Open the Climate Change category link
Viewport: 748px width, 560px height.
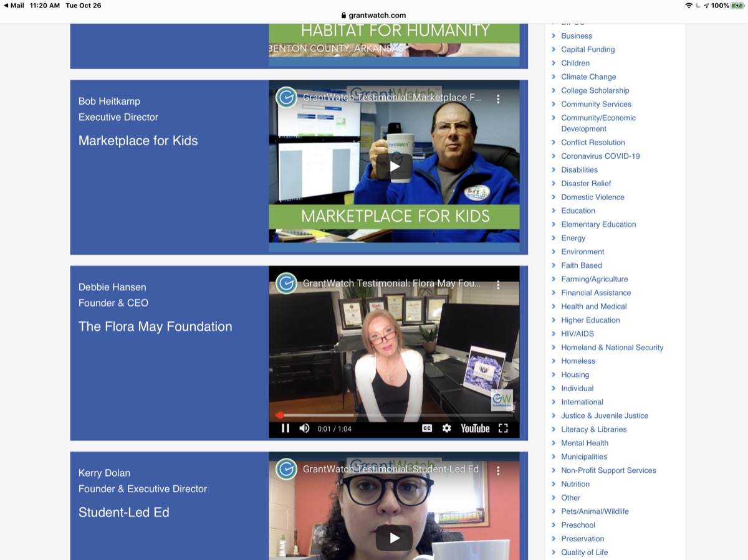pyautogui.click(x=588, y=77)
